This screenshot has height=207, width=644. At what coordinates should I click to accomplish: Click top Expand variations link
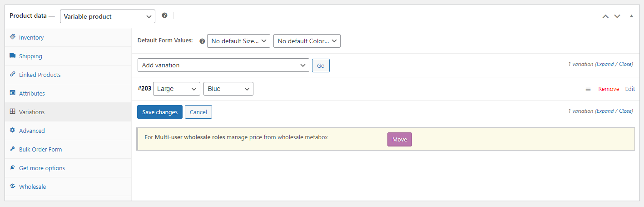[x=605, y=64]
